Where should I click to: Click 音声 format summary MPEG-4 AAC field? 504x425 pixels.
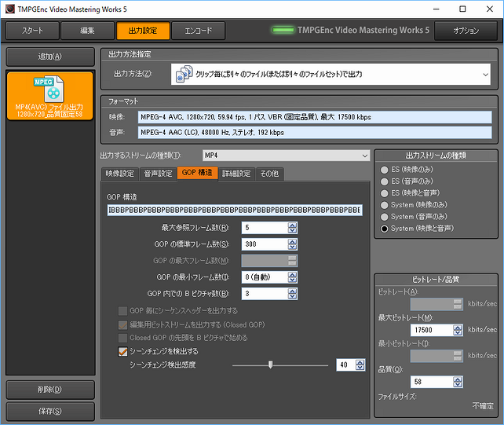point(315,133)
